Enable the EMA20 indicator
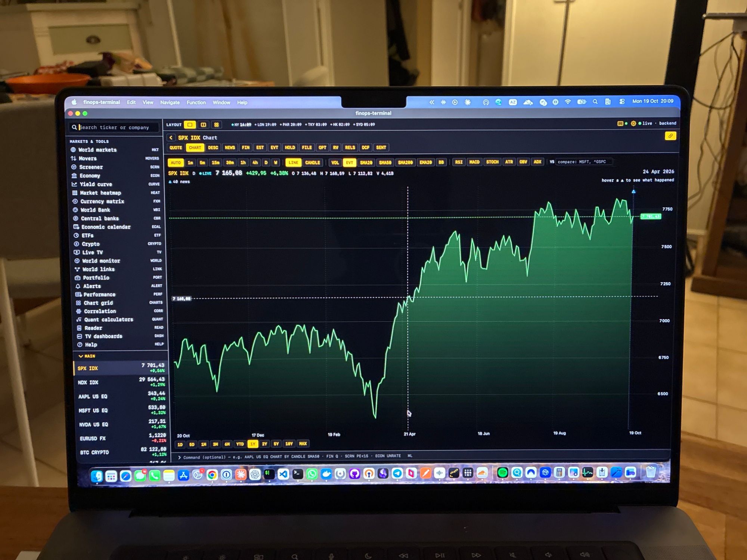747x560 pixels. (426, 162)
